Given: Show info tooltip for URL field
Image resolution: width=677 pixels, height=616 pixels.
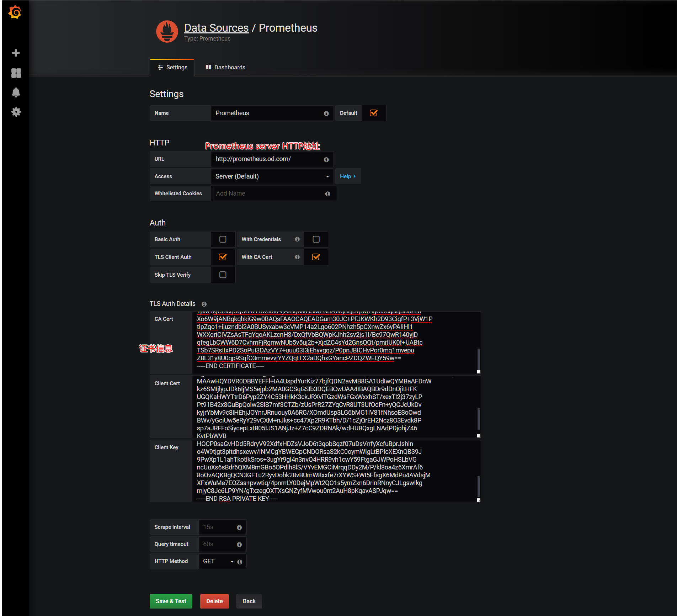Looking at the screenshot, I should click(326, 160).
